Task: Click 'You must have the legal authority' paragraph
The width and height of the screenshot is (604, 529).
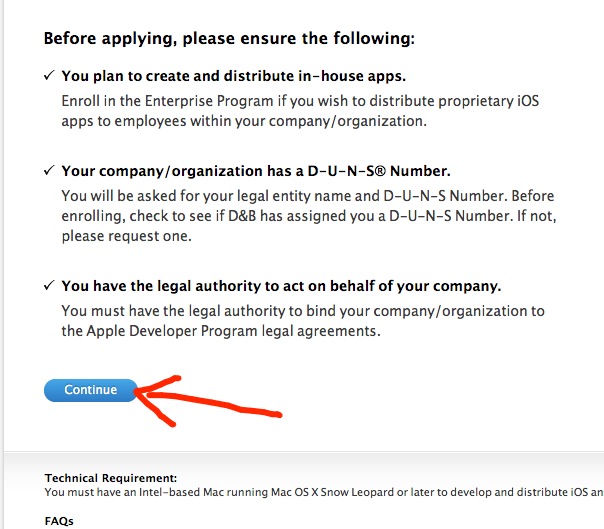Action: click(x=303, y=321)
